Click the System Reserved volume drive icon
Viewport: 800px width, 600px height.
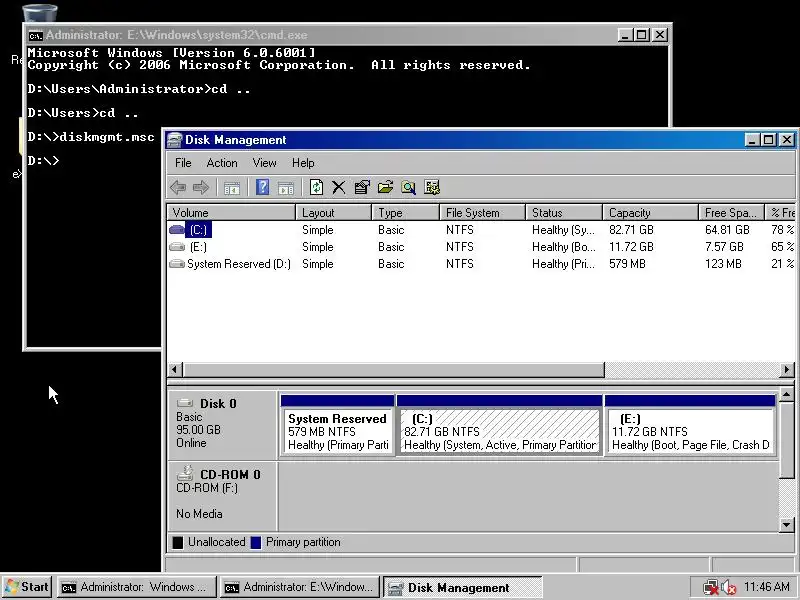(177, 264)
